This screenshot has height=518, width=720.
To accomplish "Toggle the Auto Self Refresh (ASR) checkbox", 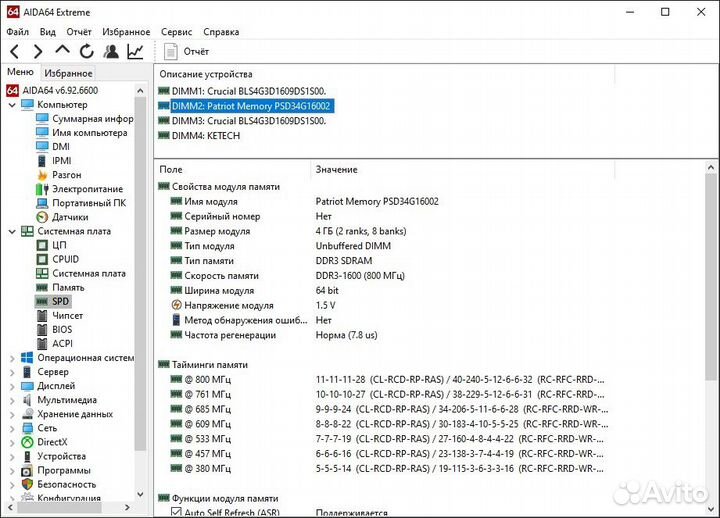I will click(x=176, y=512).
